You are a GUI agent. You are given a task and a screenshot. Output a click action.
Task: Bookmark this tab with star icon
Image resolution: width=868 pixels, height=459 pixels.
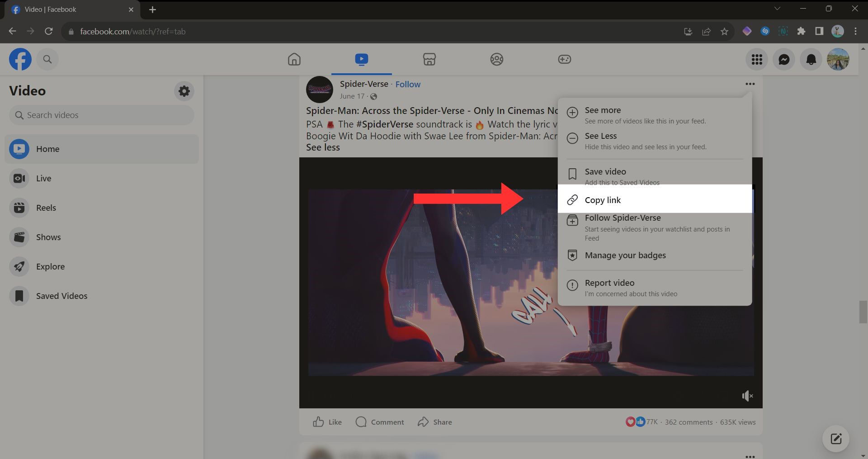point(724,32)
